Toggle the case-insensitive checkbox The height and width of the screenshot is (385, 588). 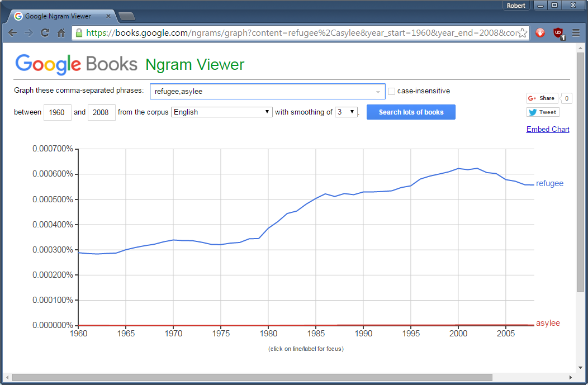pyautogui.click(x=391, y=91)
